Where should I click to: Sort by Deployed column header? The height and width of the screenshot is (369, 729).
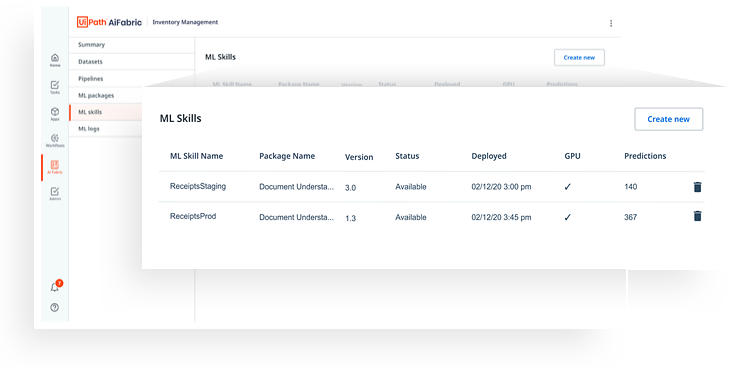point(489,156)
